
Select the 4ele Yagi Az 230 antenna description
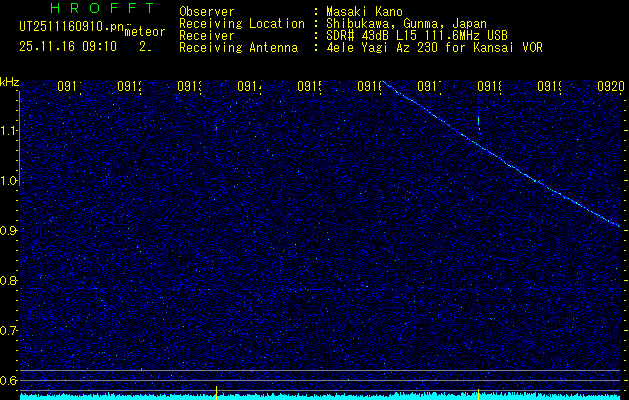[434, 48]
